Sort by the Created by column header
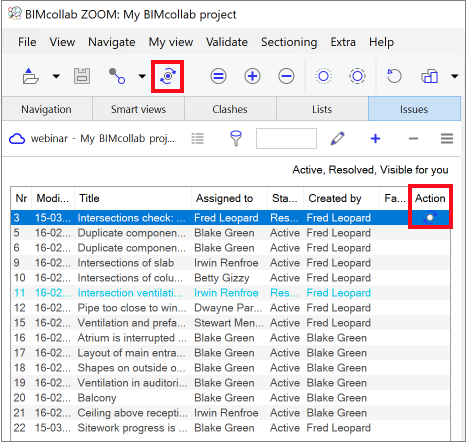The width and height of the screenshot is (466, 443). click(x=341, y=198)
